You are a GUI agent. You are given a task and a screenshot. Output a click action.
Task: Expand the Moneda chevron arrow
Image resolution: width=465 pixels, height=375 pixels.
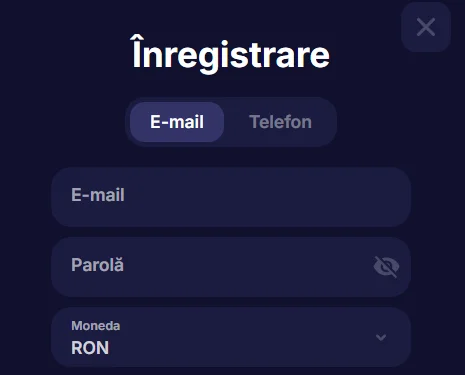tap(381, 337)
